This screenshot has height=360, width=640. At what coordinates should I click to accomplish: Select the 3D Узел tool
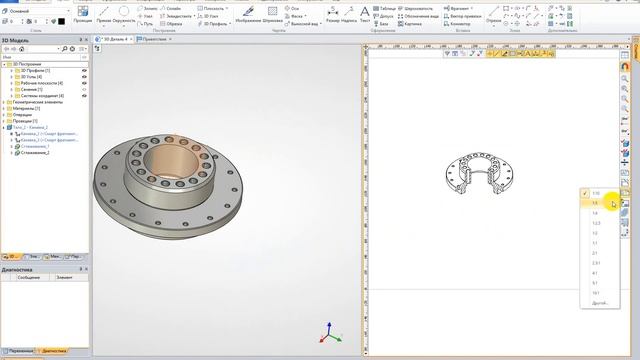[x=208, y=16]
